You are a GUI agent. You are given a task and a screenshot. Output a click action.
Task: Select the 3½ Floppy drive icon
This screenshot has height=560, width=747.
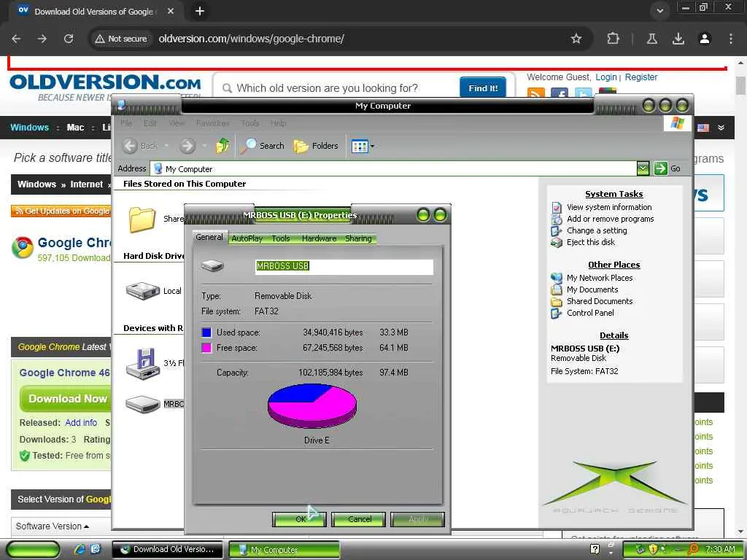click(x=142, y=365)
